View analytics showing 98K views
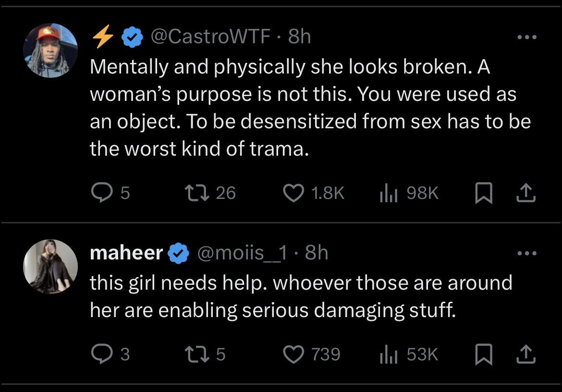The image size is (562, 392). [409, 193]
